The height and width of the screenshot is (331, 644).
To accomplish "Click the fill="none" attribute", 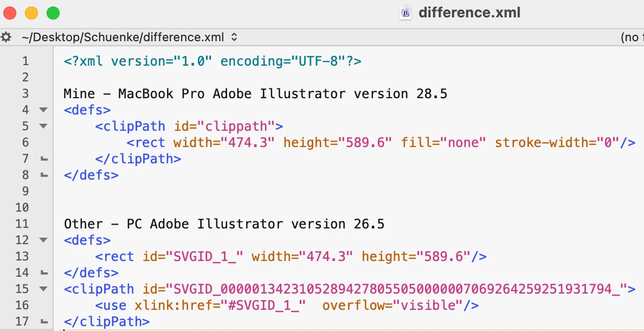I will pos(443,143).
